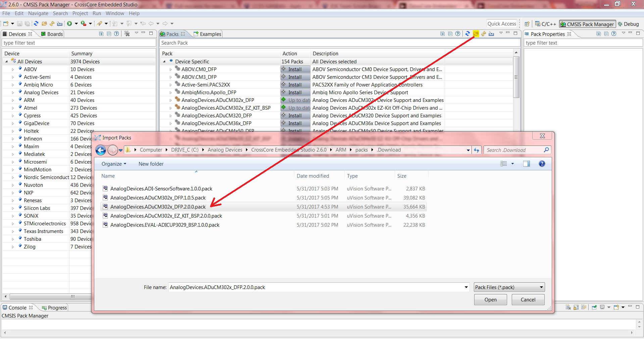Go back in the Import Packs dialog
The width and height of the screenshot is (644, 339).
(101, 150)
